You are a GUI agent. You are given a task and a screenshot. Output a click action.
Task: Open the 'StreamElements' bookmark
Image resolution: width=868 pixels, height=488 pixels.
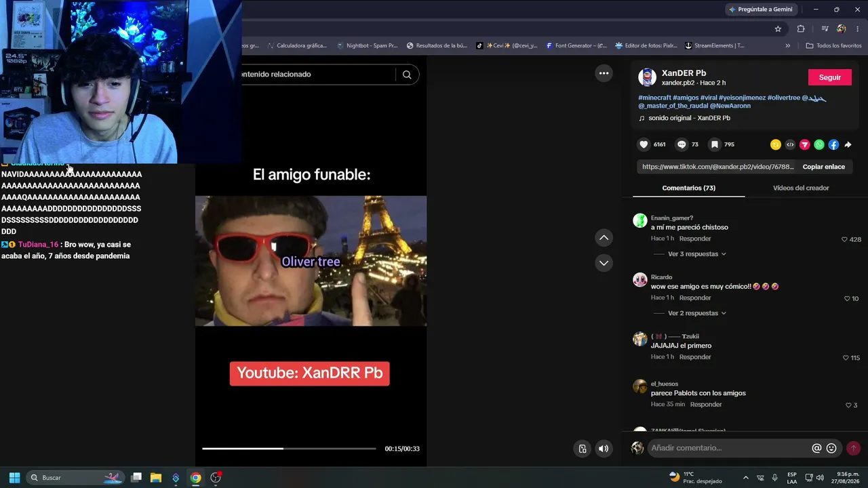tap(715, 45)
